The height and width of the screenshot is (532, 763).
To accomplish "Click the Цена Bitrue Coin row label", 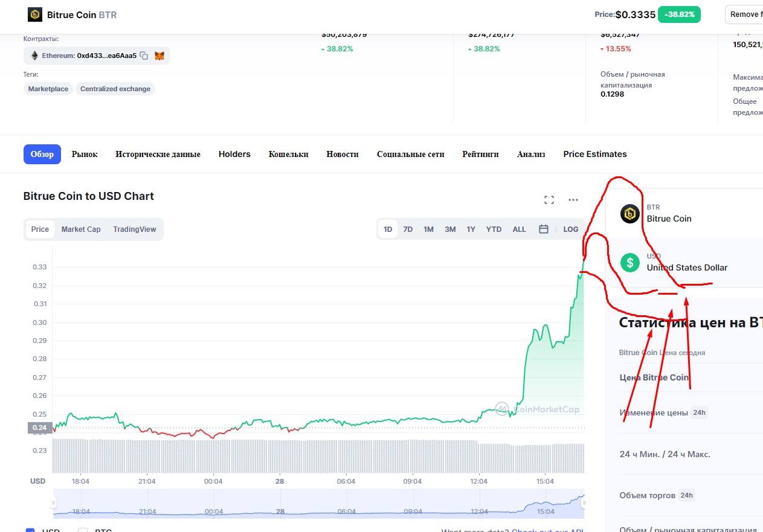I will (x=654, y=377).
